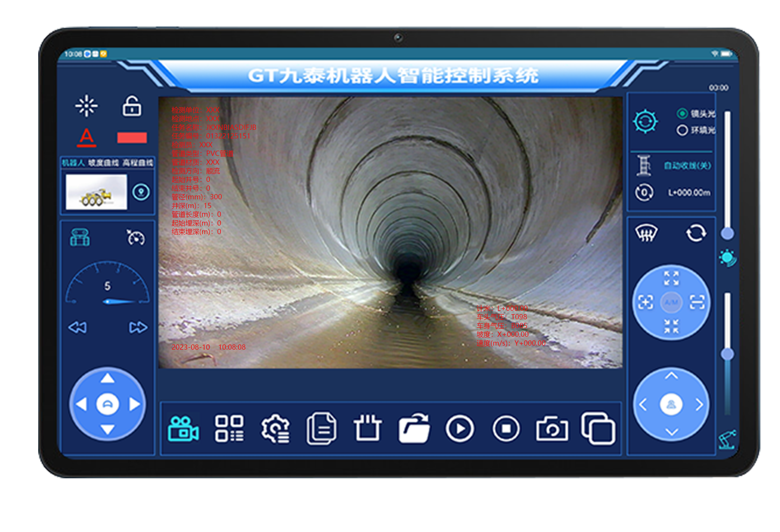Click the upper light brightness slider handle
The width and height of the screenshot is (780, 532).
[727, 233]
